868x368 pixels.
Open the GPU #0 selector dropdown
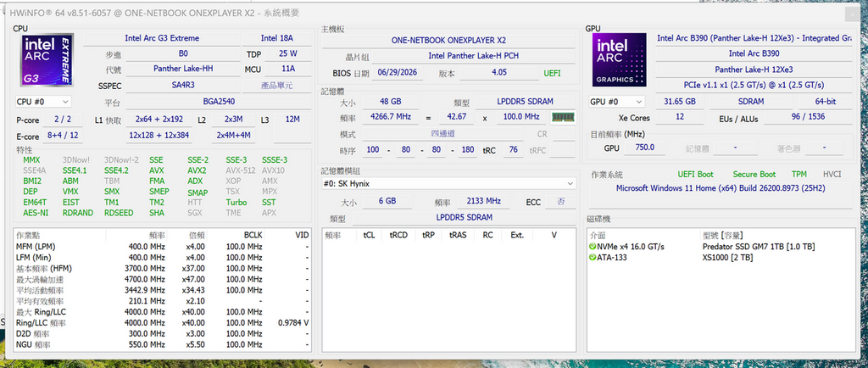click(x=617, y=102)
